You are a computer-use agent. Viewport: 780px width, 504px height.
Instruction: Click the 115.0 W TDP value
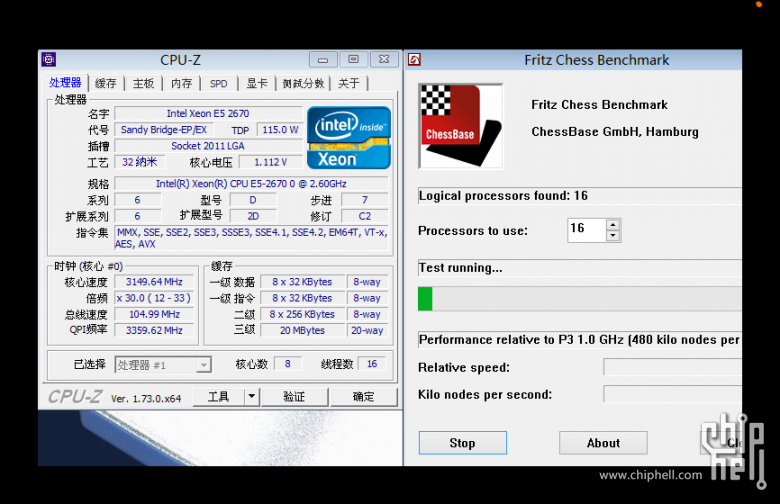[280, 130]
